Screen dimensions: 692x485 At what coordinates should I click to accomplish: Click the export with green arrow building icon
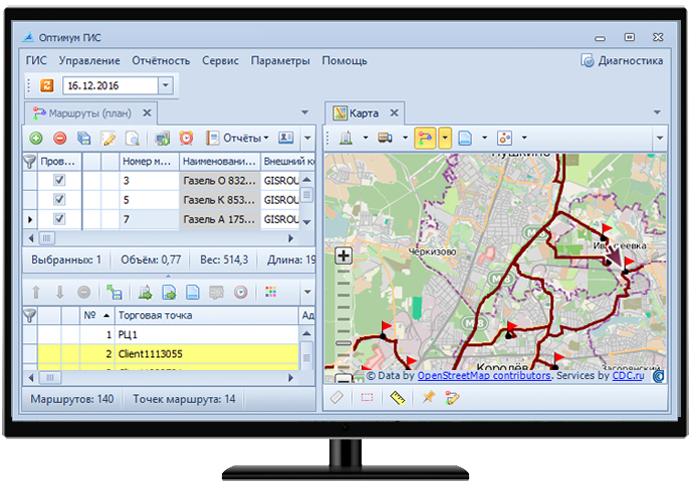tap(145, 292)
